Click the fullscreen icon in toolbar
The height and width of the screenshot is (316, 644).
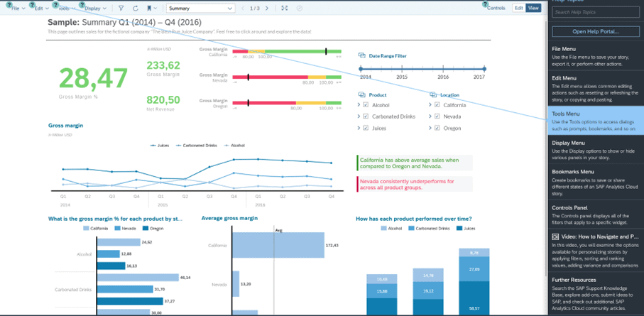coord(285,9)
